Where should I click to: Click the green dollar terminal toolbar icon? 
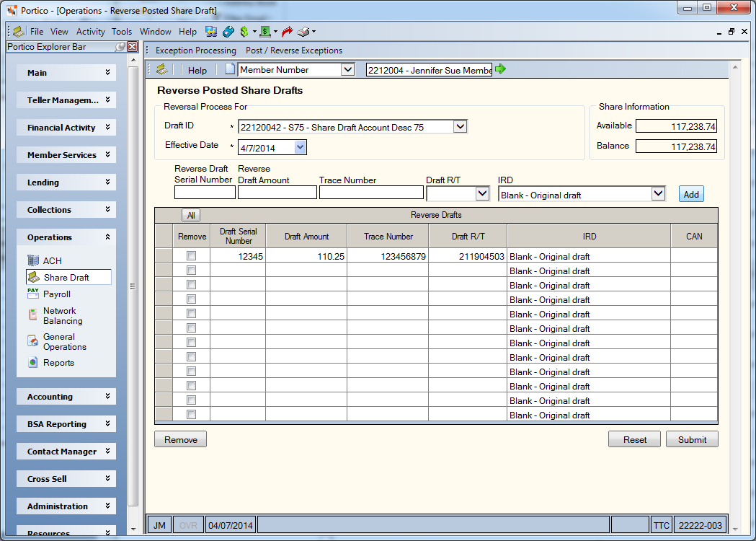click(x=265, y=31)
